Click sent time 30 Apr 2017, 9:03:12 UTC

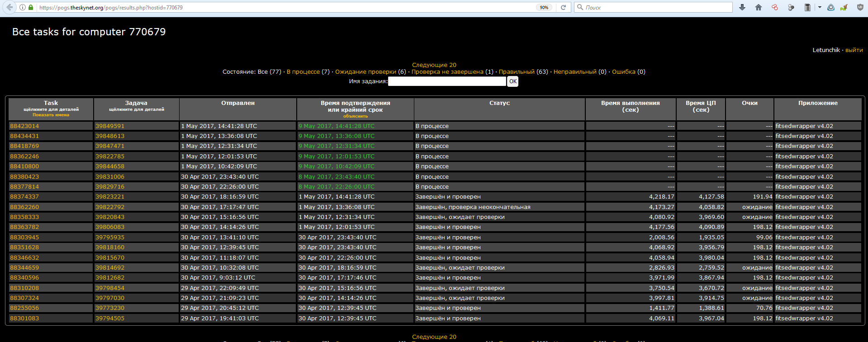tap(218, 277)
